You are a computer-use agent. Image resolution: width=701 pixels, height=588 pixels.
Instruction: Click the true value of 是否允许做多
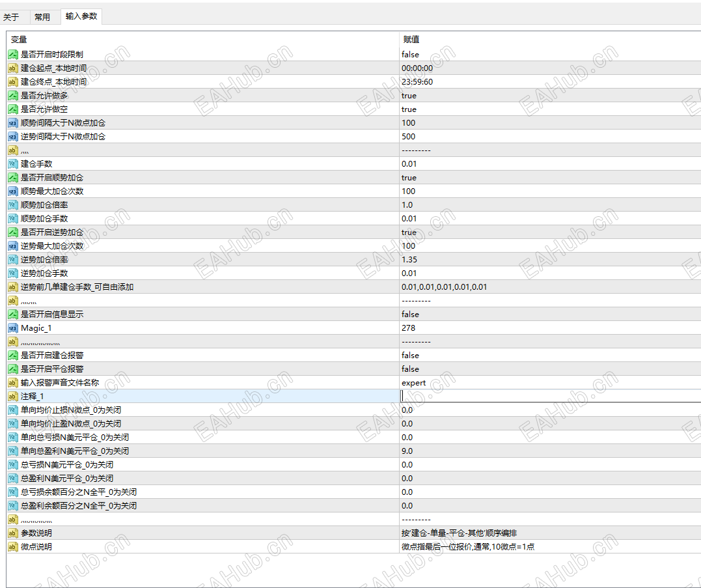409,96
